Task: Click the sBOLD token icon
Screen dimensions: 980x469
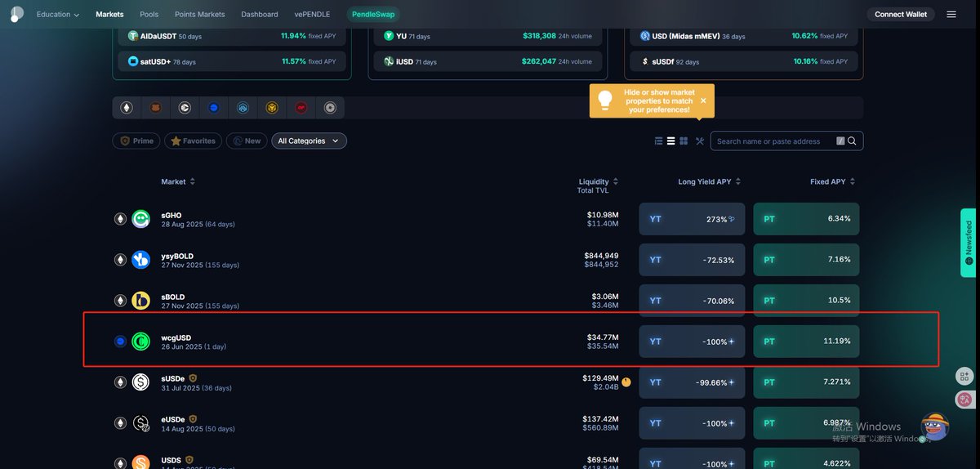Action: tap(140, 301)
